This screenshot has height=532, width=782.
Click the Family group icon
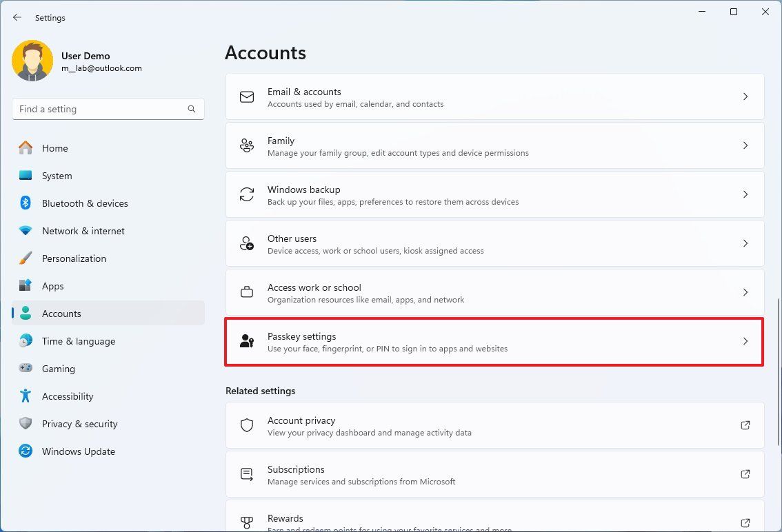point(246,145)
